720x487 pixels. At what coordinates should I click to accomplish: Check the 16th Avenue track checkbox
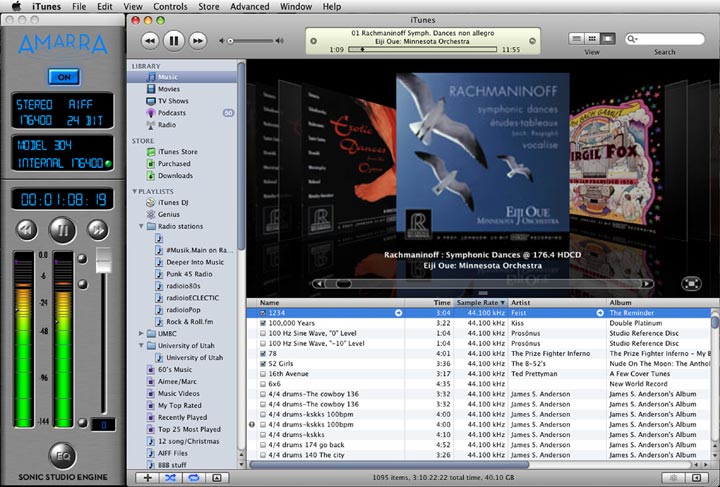pos(263,374)
